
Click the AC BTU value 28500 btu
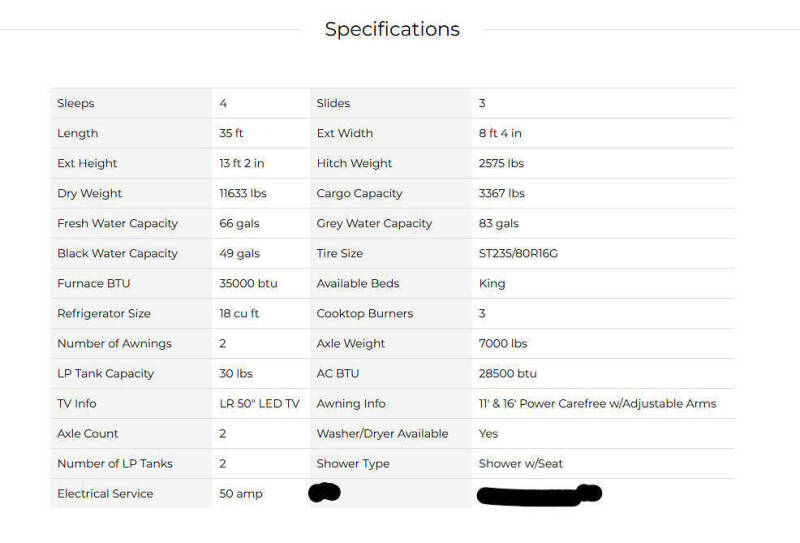click(x=507, y=374)
